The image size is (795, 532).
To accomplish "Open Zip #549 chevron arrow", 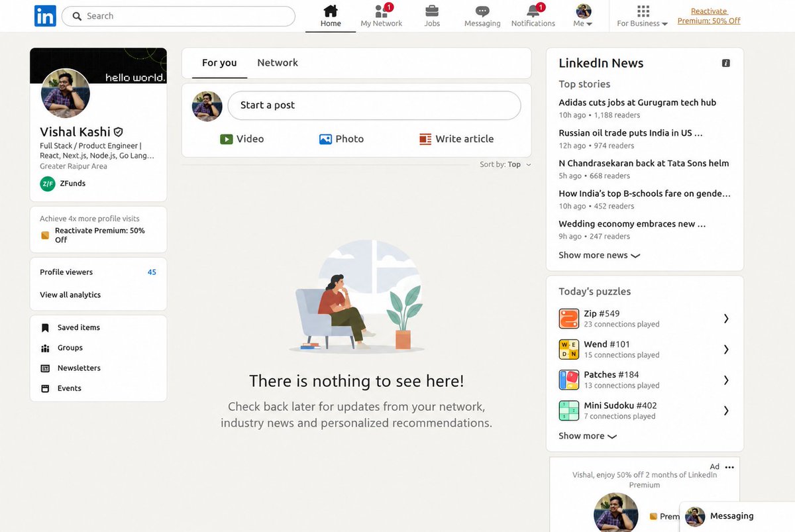I will point(726,319).
